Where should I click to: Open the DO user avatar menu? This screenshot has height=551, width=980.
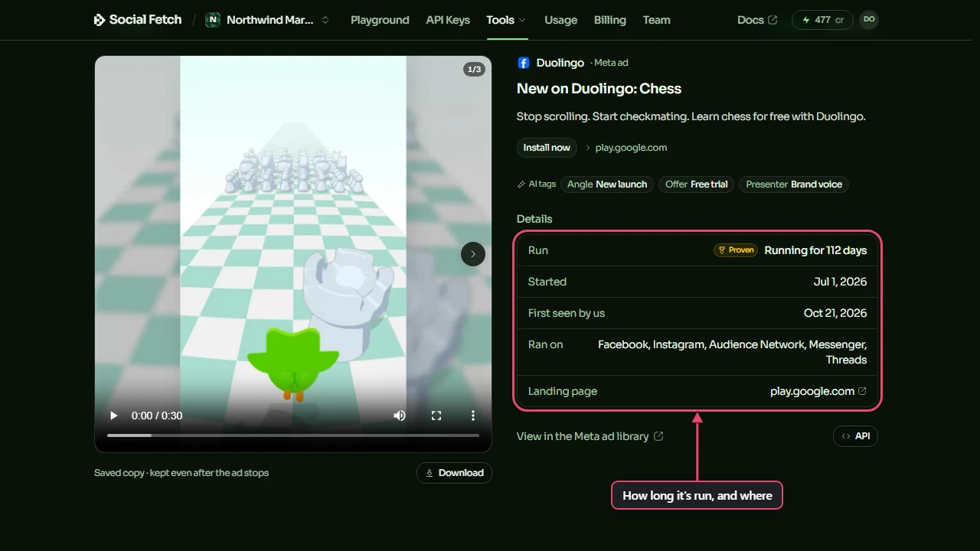coord(869,19)
